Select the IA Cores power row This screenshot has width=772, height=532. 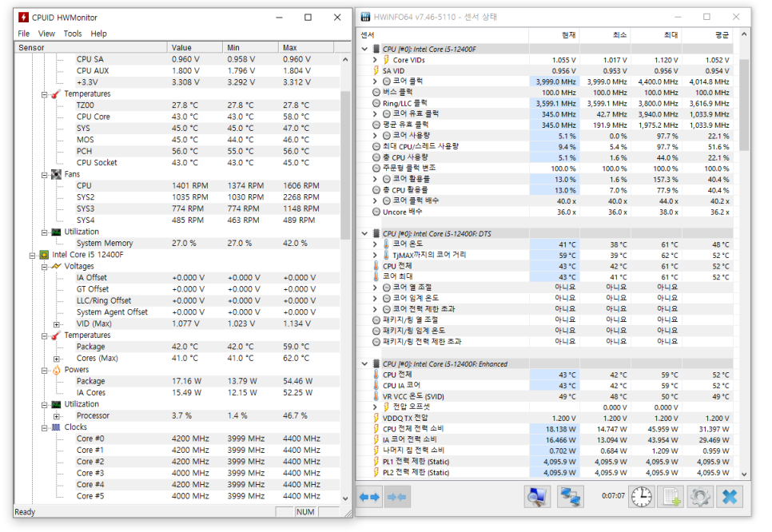177,393
